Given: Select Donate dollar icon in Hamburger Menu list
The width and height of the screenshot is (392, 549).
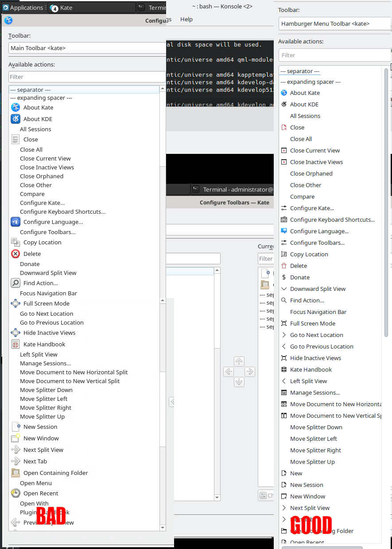Looking at the screenshot, I should 284,277.
